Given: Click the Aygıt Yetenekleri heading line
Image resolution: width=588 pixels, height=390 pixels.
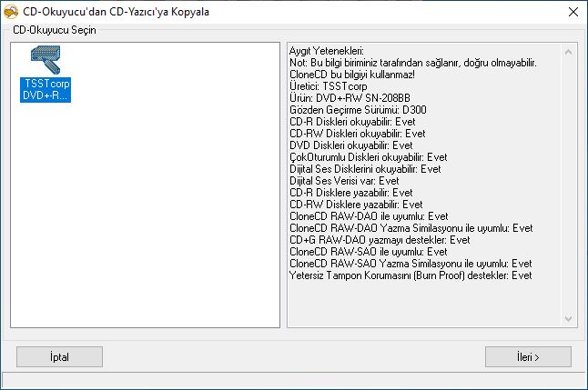Looking at the screenshot, I should click(x=326, y=51).
